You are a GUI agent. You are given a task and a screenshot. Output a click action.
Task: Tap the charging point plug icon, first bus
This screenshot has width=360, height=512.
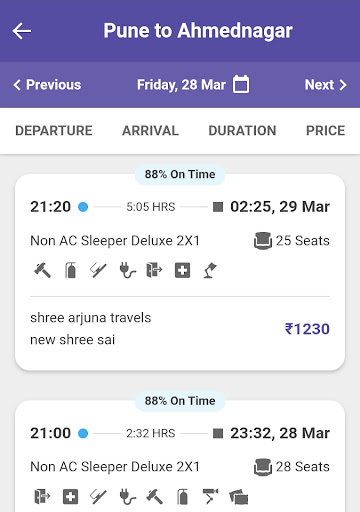(x=127, y=270)
